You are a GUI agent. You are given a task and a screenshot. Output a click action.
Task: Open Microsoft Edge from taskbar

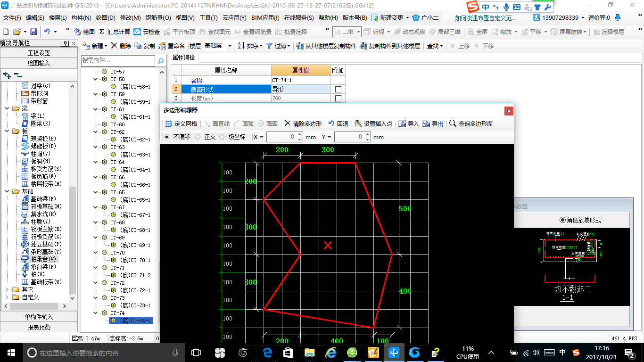(x=268, y=353)
